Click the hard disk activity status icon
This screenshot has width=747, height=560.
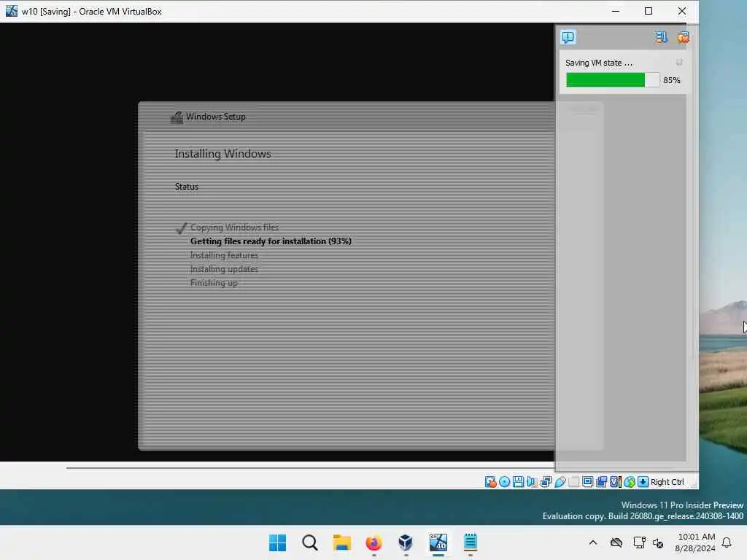(x=490, y=482)
